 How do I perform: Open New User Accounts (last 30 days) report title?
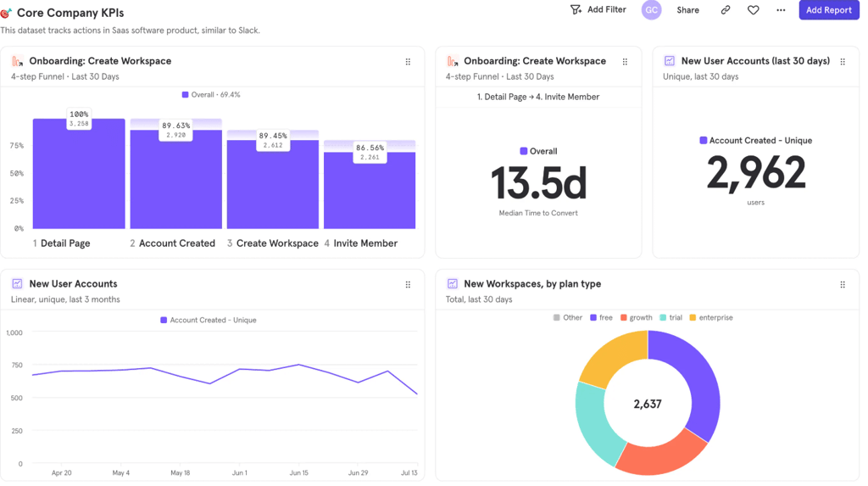coord(755,61)
